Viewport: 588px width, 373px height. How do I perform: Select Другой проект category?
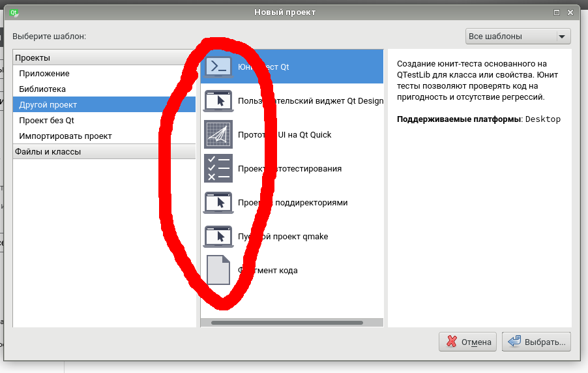tap(104, 105)
